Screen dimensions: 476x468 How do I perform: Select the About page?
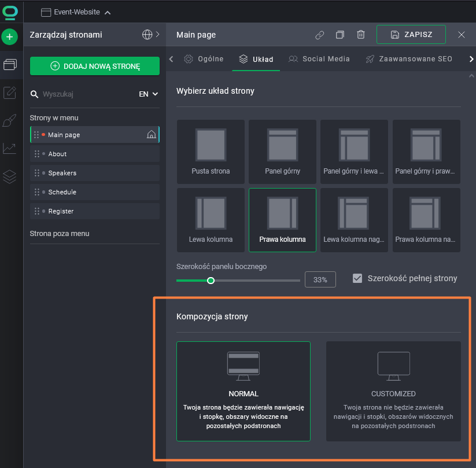coord(95,154)
